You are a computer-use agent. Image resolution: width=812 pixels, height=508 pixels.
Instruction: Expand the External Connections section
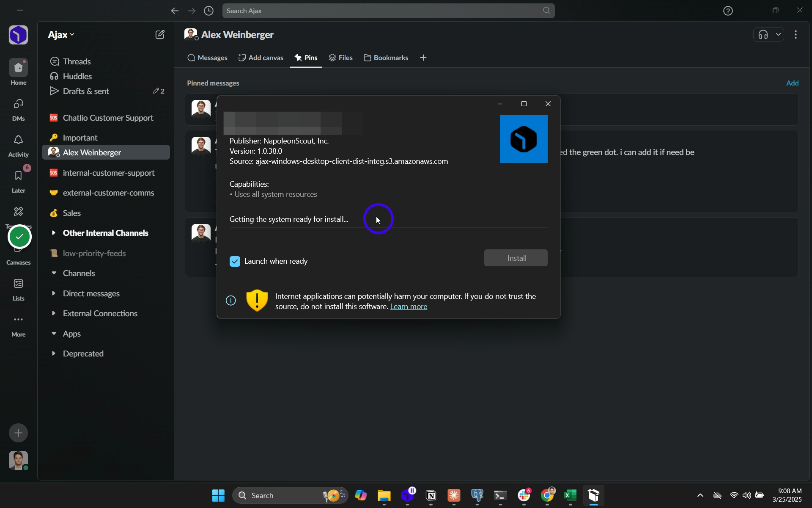click(53, 313)
